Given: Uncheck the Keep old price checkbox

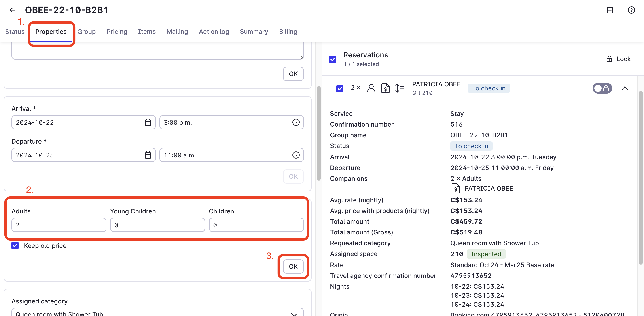Looking at the screenshot, I should (15, 246).
